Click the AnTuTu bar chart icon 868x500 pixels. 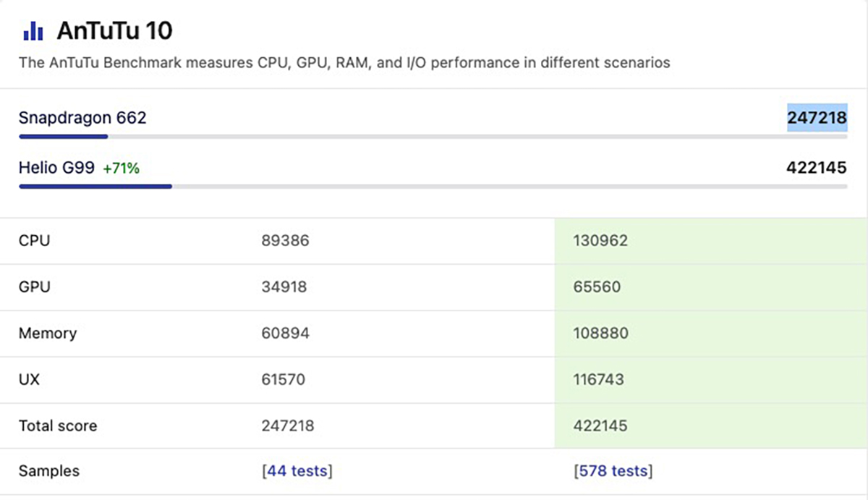(x=33, y=31)
